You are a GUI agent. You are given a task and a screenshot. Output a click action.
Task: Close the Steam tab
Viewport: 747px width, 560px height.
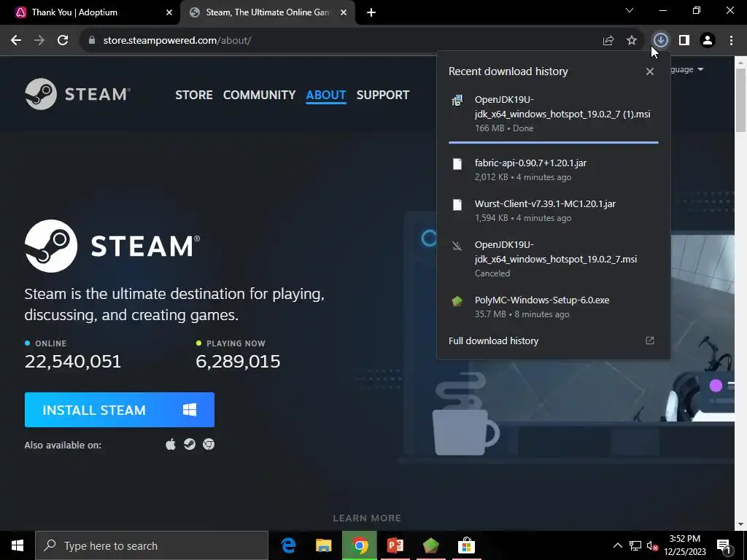point(344,12)
